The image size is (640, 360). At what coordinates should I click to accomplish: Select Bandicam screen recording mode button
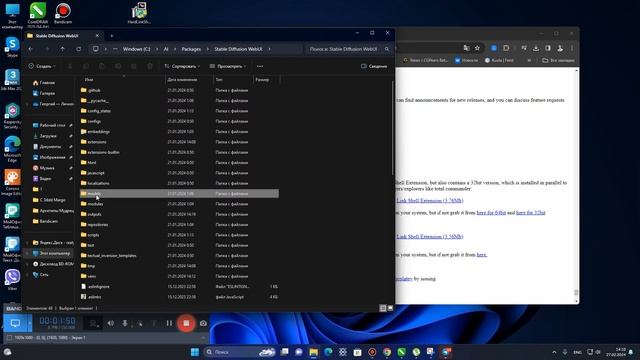pos(15,323)
